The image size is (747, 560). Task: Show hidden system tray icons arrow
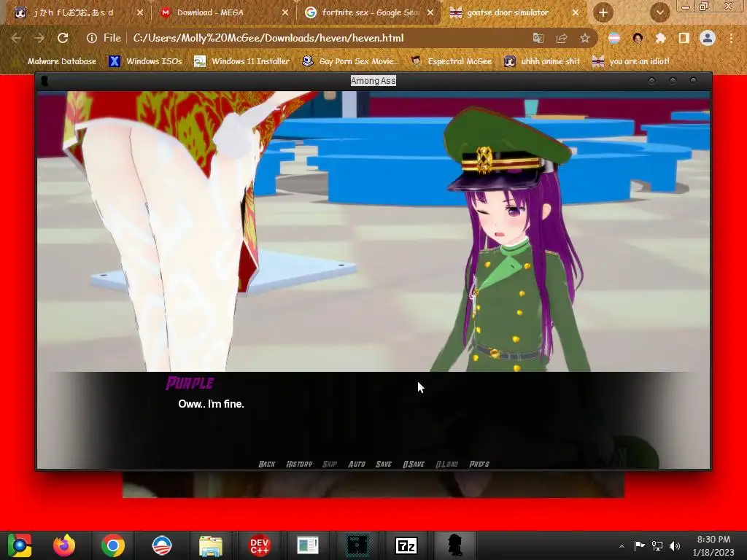point(622,546)
